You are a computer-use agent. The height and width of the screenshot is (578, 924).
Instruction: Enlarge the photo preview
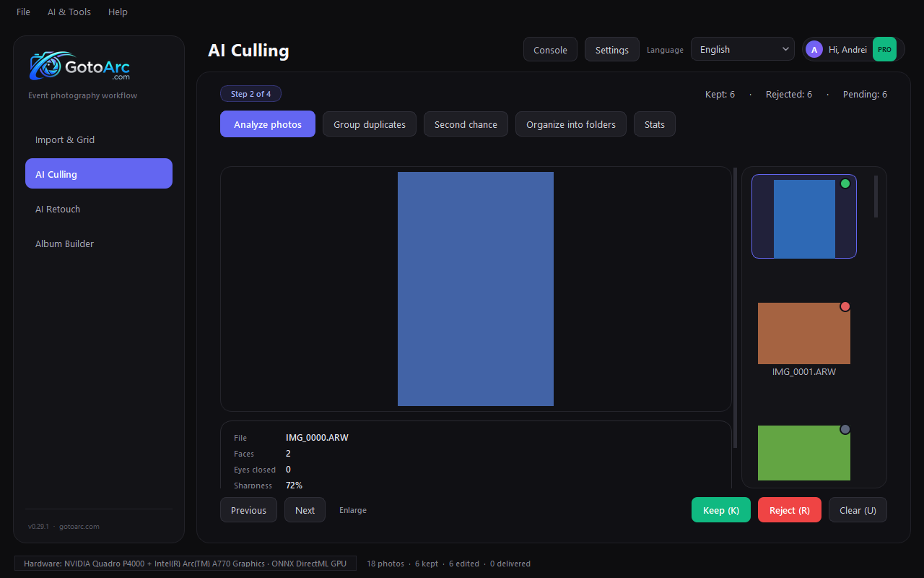point(353,510)
